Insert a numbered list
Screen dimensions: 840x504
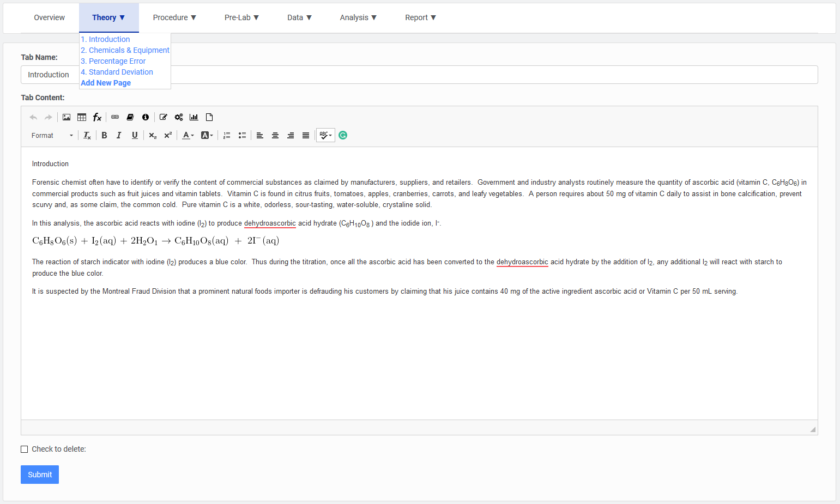[x=227, y=135]
